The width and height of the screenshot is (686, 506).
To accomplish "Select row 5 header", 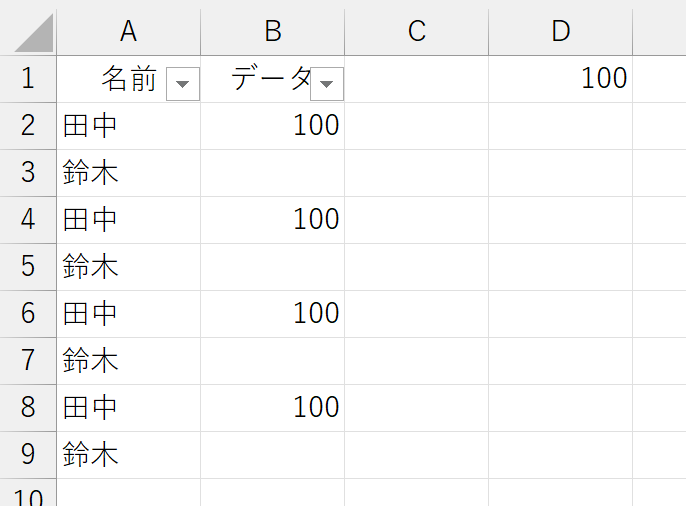I will point(28,267).
